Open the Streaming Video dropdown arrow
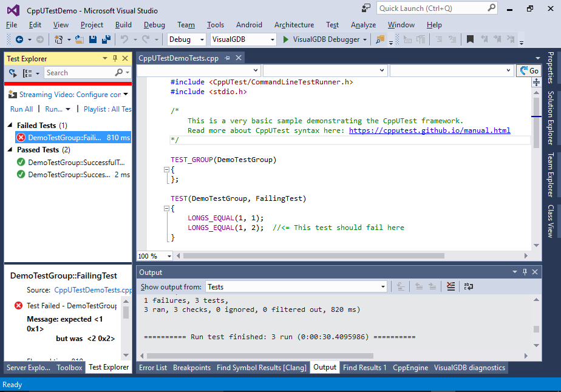Image resolution: width=561 pixels, height=392 pixels. point(126,95)
